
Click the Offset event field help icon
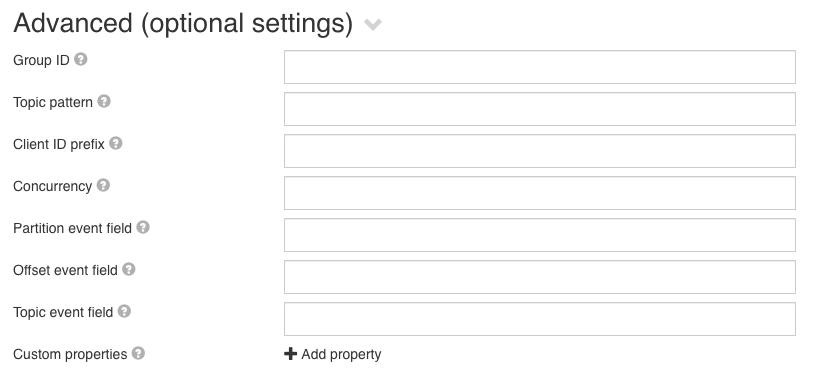[x=129, y=269]
